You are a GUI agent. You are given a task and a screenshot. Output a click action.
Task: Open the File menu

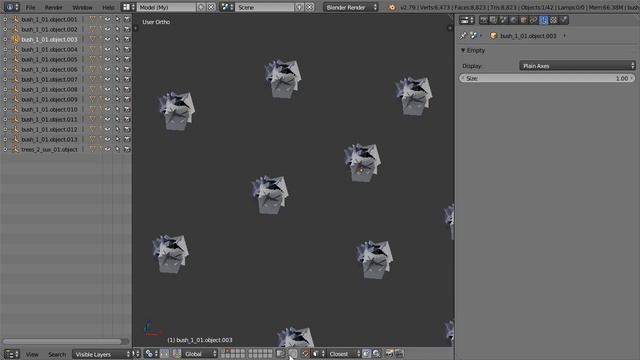pyautogui.click(x=30, y=7)
